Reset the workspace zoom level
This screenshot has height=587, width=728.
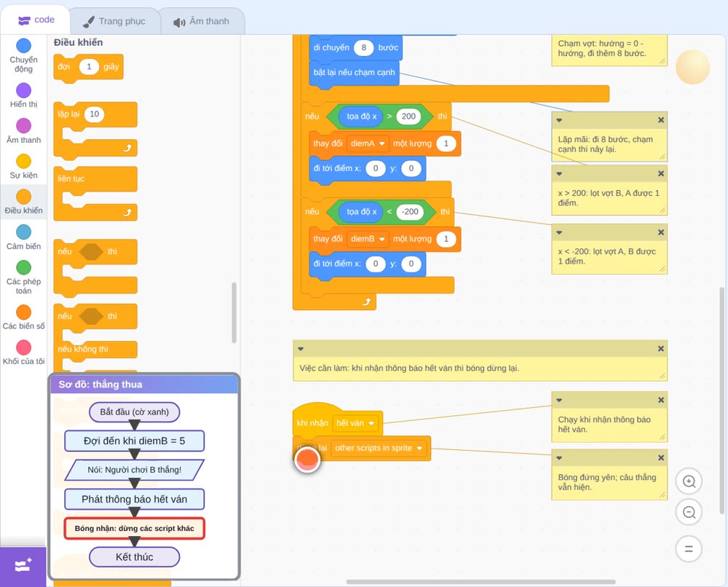[x=689, y=548]
